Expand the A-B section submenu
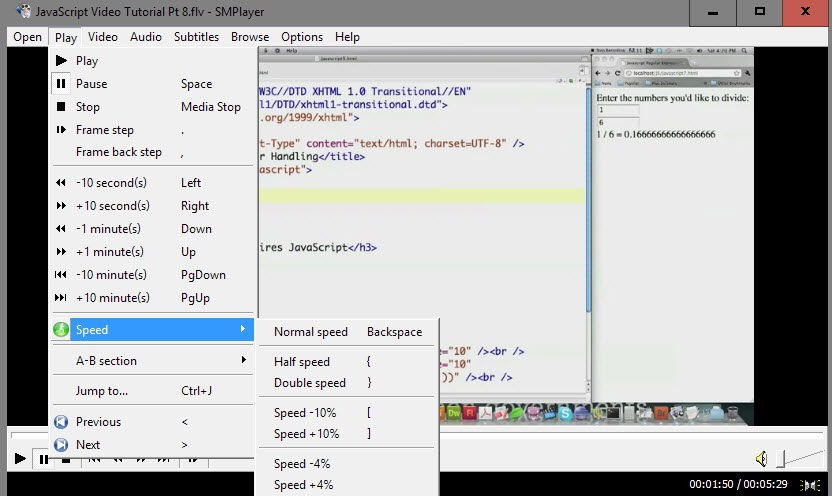The height and width of the screenshot is (496, 832). coord(153,361)
